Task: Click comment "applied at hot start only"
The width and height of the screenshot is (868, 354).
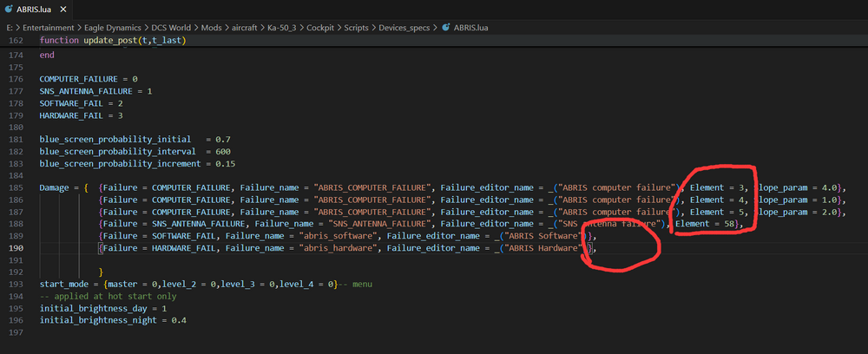Action: click(108, 297)
